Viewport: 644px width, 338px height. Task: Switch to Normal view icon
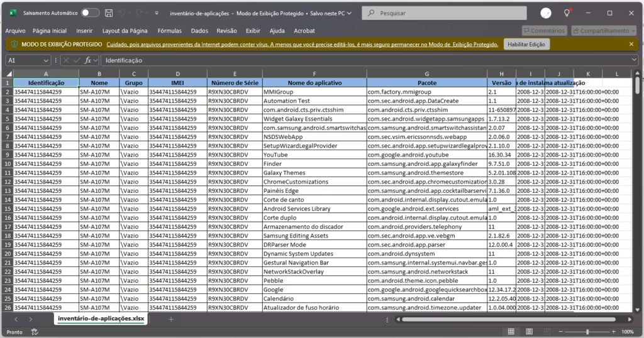[511, 332]
